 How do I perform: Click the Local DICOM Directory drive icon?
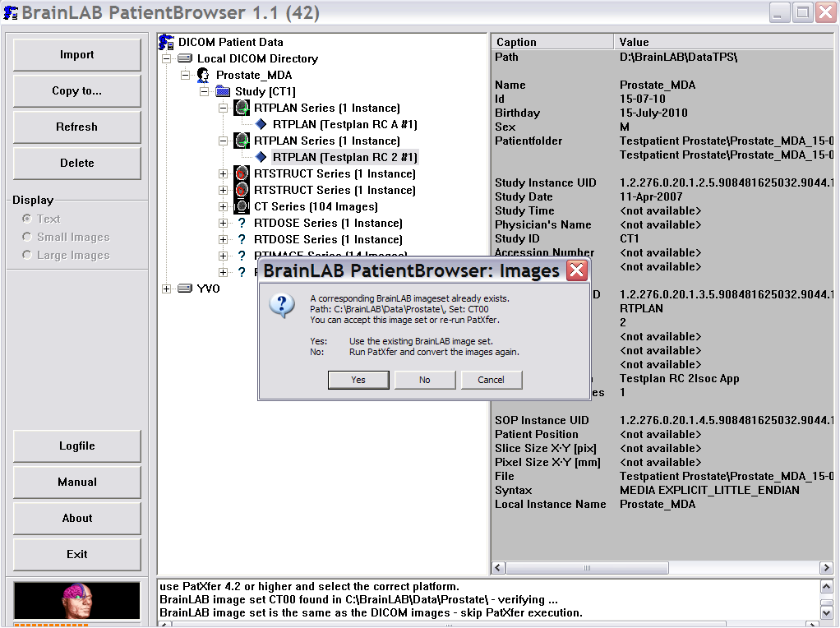(x=185, y=58)
